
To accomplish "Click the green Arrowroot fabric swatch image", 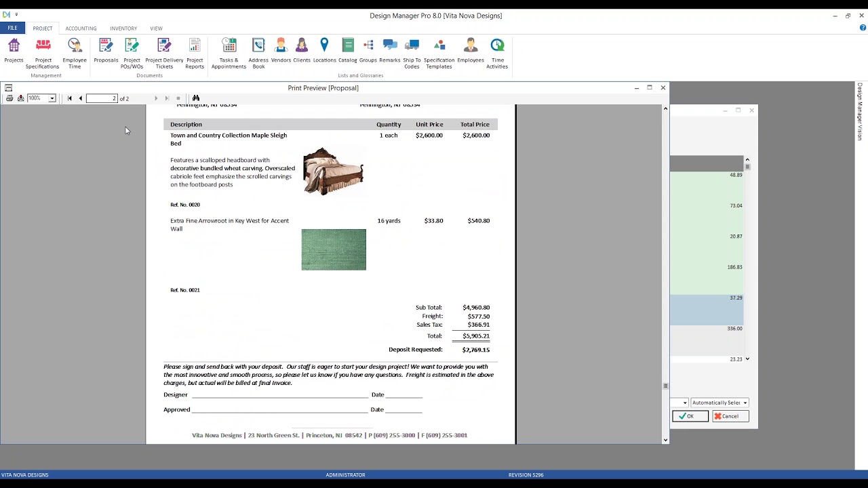I will [x=334, y=249].
